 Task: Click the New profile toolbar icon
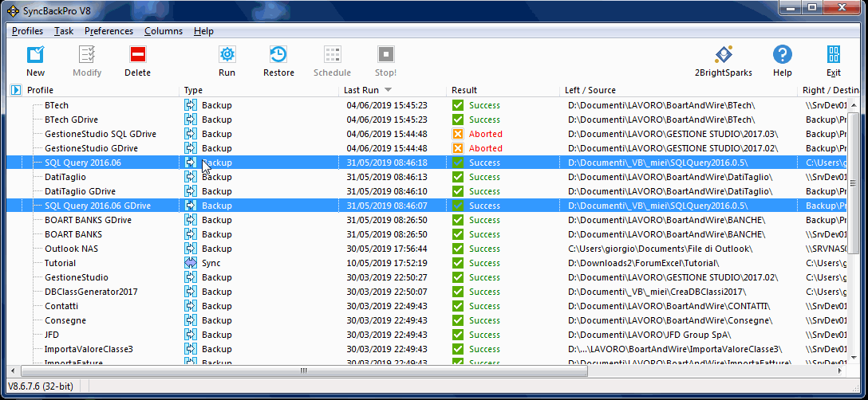(35, 54)
